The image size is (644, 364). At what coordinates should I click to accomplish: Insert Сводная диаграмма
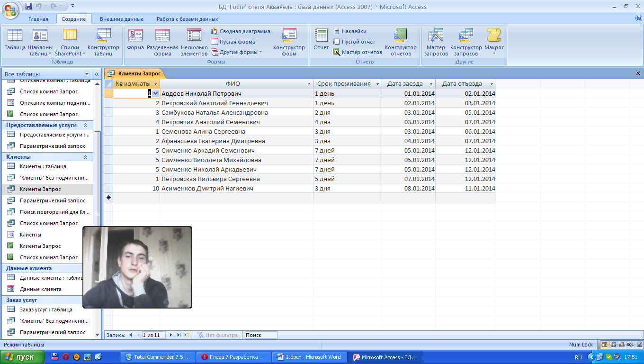click(x=241, y=31)
